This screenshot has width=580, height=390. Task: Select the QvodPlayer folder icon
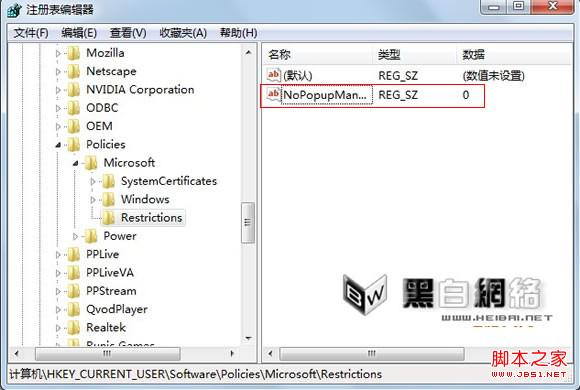pyautogui.click(x=74, y=310)
